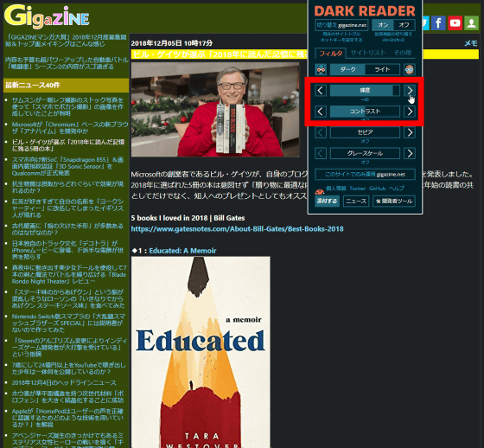Viewport: 484px width, 448px height.
Task: Open the YouTube icon in header
Action: pos(455,22)
